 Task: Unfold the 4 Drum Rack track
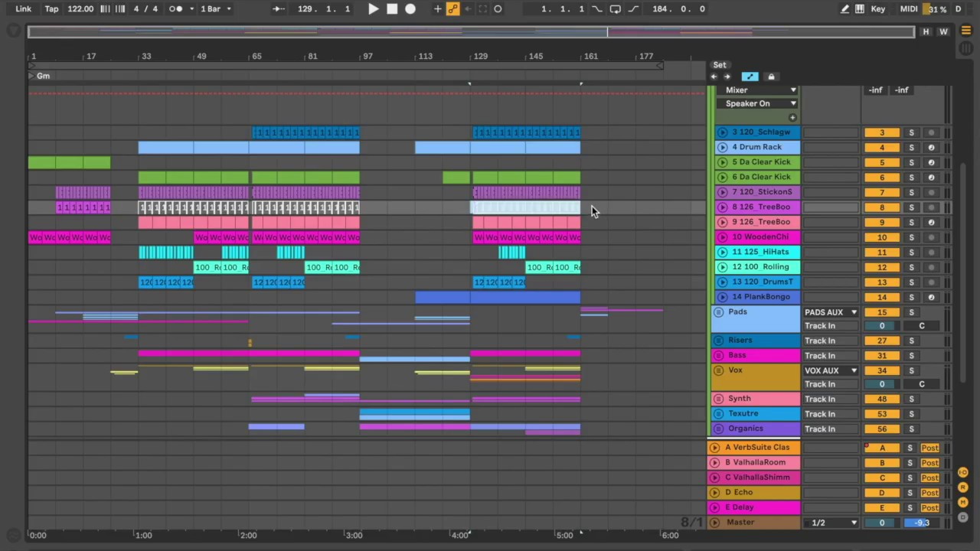pyautogui.click(x=722, y=147)
